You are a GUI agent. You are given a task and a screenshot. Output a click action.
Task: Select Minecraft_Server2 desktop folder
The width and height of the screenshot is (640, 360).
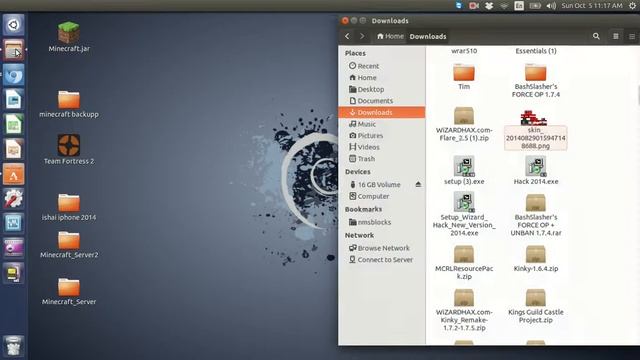point(69,245)
